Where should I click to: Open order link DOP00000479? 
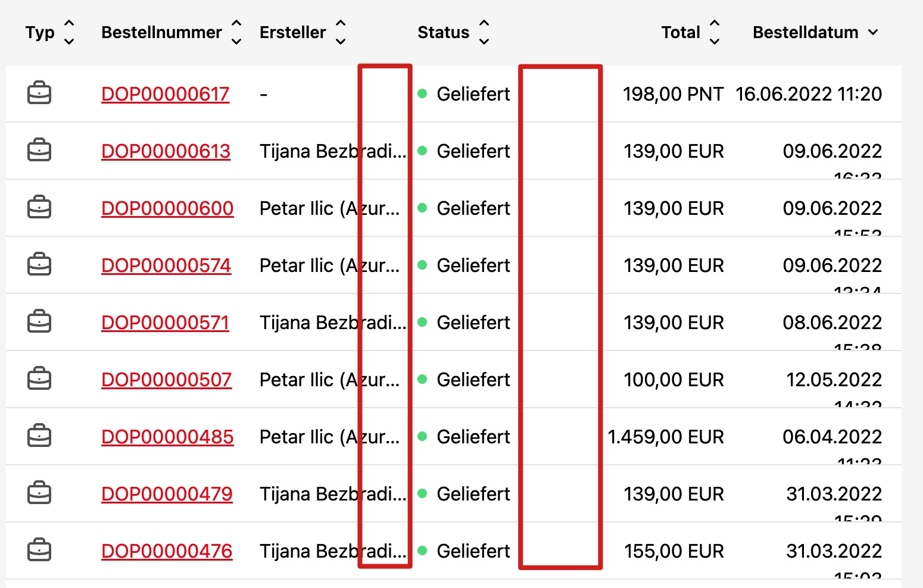[167, 494]
